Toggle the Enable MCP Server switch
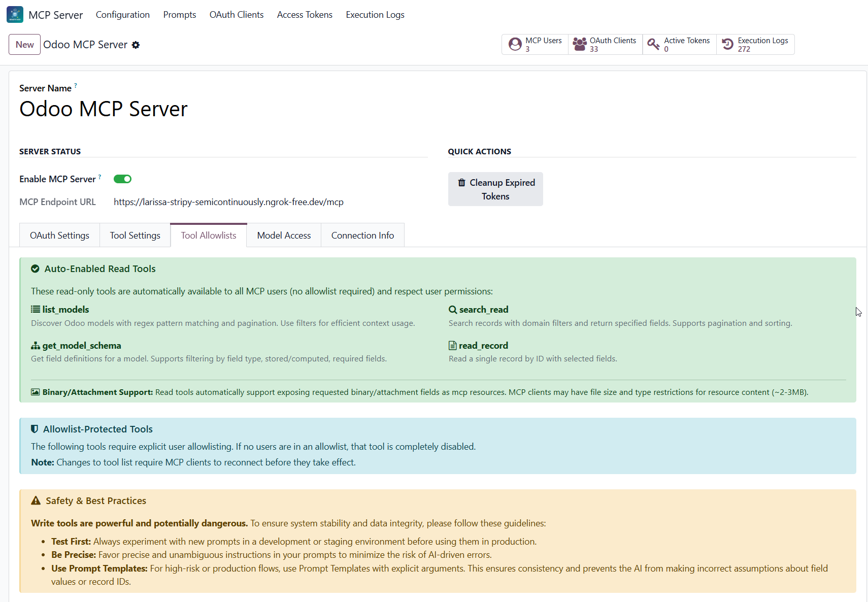 pyautogui.click(x=122, y=179)
